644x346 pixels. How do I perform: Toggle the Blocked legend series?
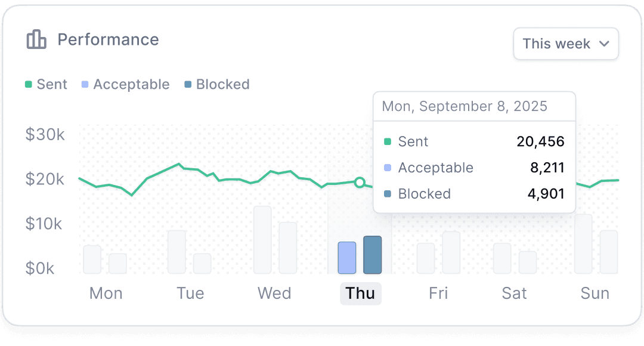tap(217, 85)
